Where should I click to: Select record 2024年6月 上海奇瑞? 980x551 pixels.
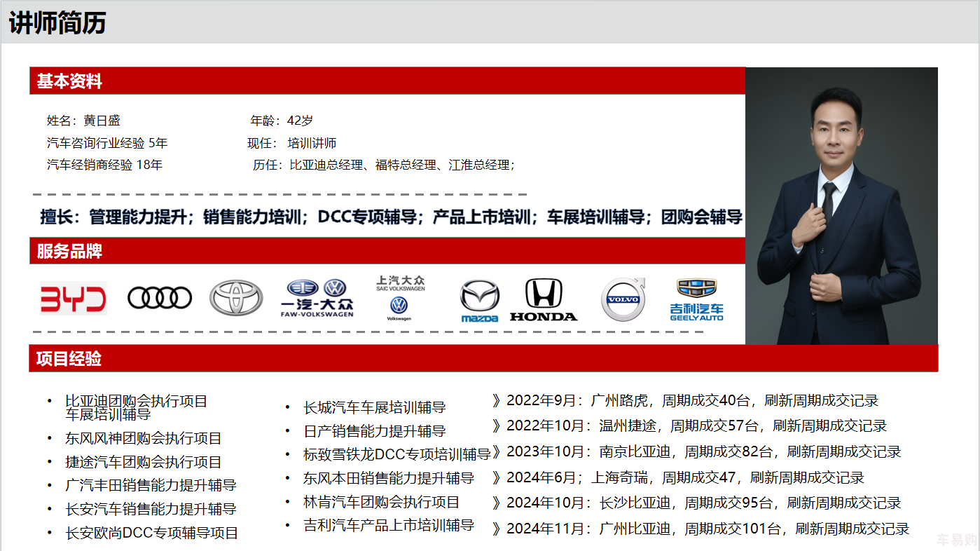[678, 477]
